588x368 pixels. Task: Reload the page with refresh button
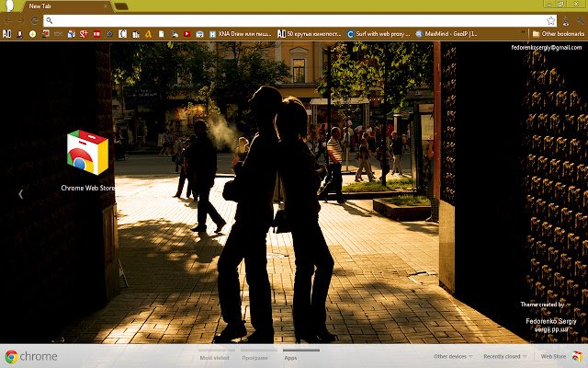(x=34, y=20)
